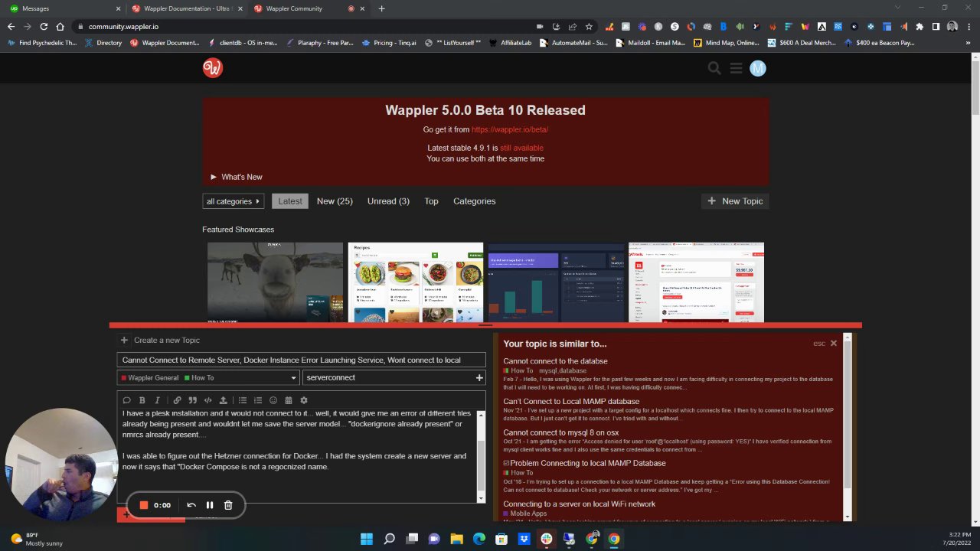Click the topic title input field
The width and height of the screenshot is (980, 551).
(301, 360)
